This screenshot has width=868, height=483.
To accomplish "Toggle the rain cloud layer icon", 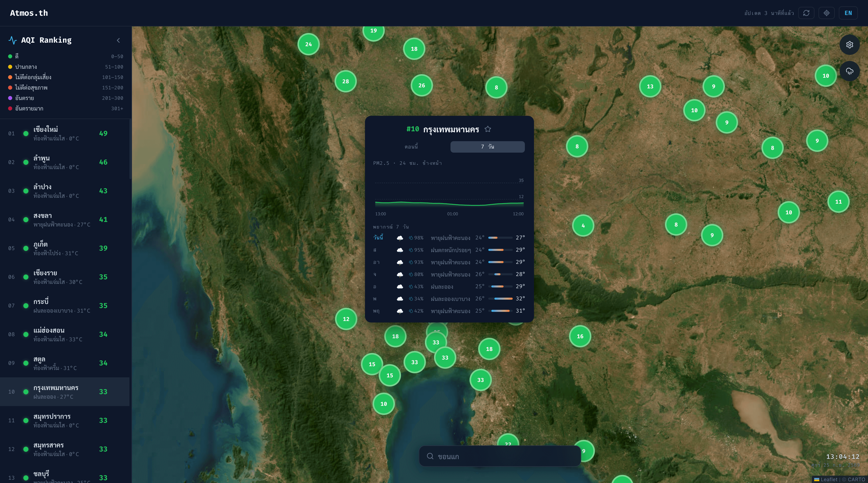I will coord(849,71).
